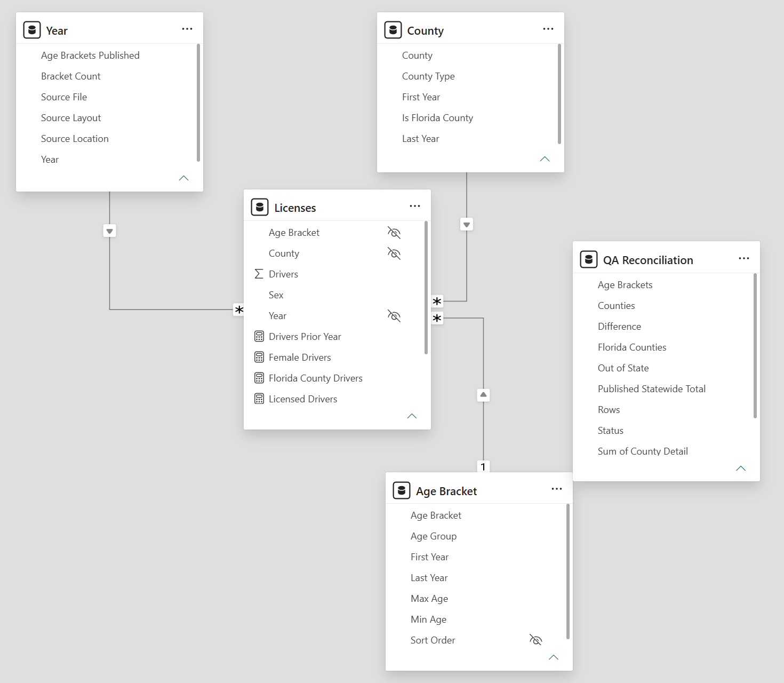
Task: Toggle visibility of Sort Order in Age Bracket
Action: pos(535,640)
